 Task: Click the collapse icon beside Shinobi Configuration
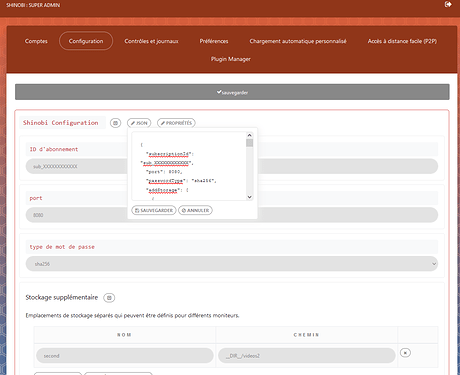pos(115,123)
